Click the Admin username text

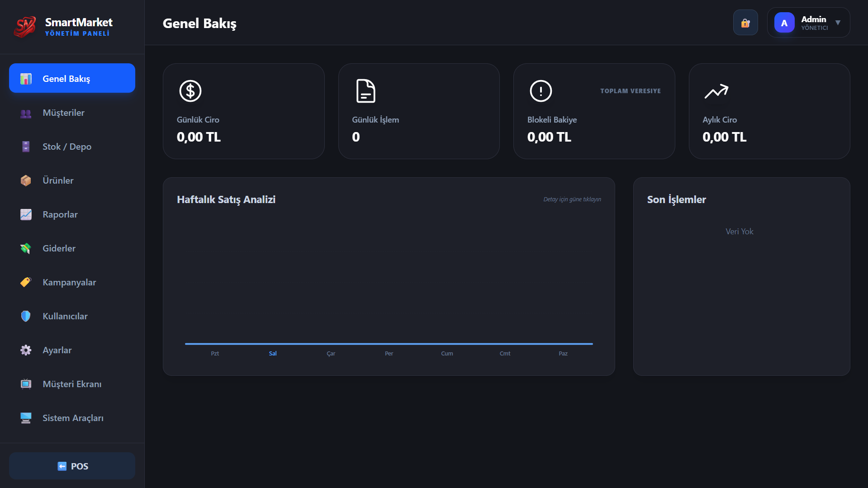[x=814, y=19]
